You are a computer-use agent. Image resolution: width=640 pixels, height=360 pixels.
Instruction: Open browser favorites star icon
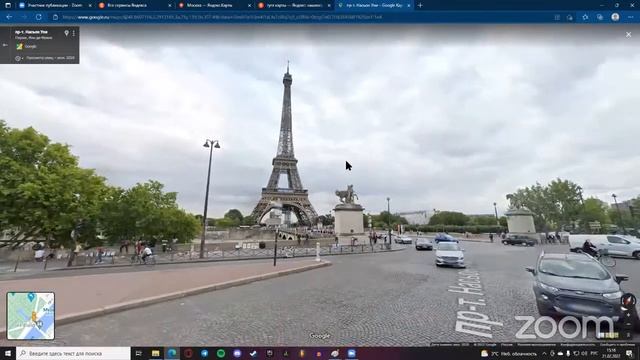[x=585, y=17]
